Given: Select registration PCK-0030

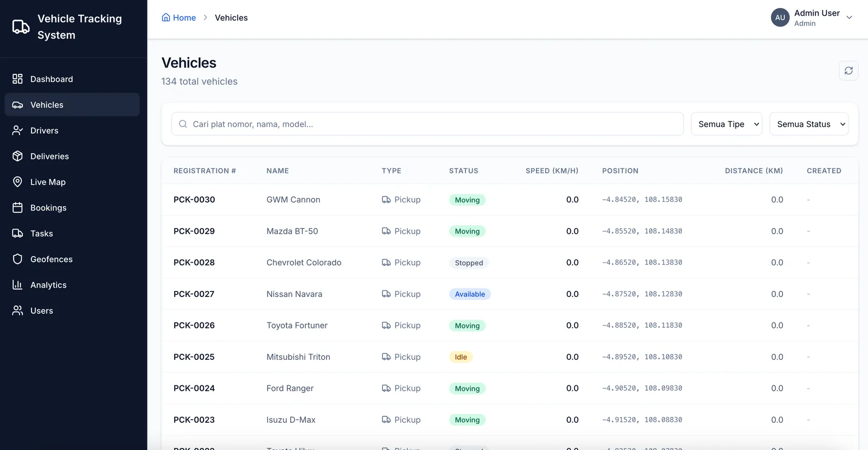Looking at the screenshot, I should tap(194, 200).
